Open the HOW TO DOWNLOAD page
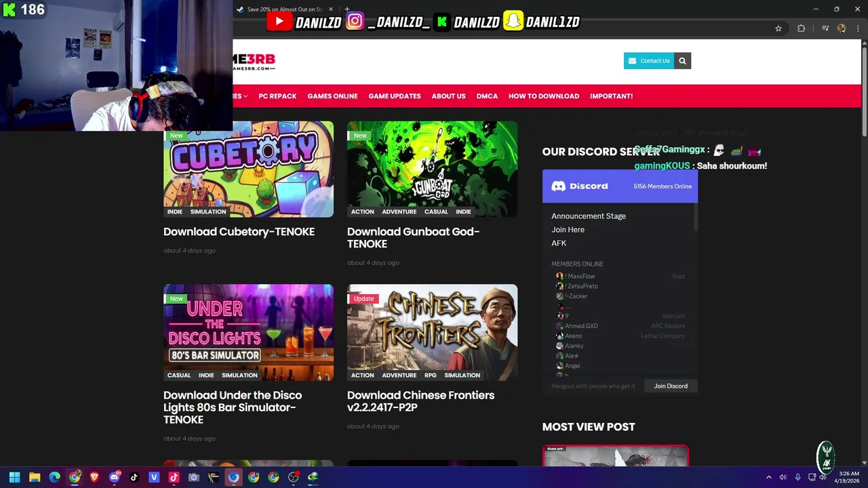Image resolution: width=868 pixels, height=488 pixels. 544,96
